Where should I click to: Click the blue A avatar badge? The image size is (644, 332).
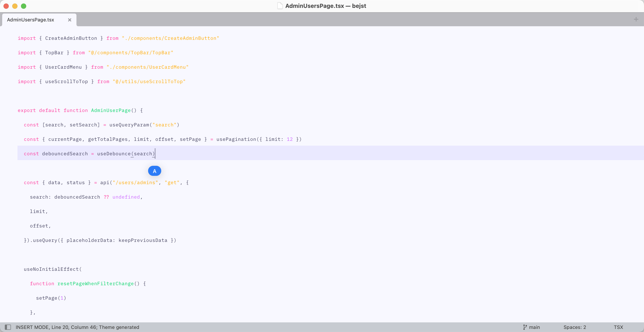point(154,171)
